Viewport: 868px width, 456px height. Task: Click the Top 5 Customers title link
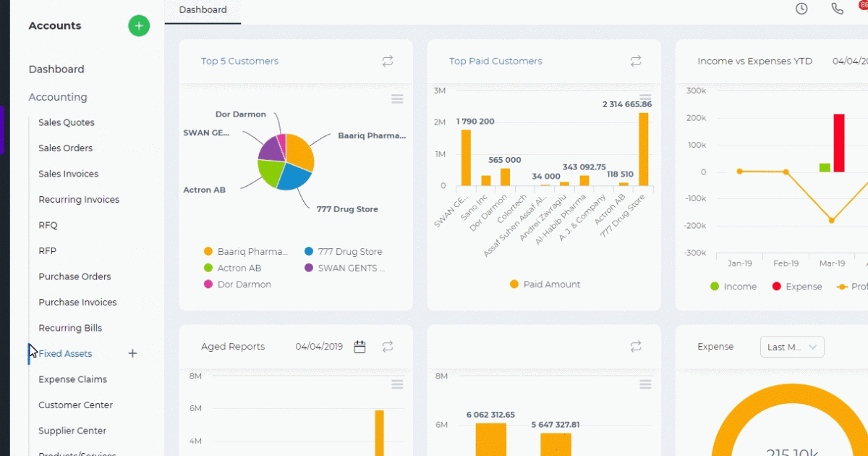239,62
